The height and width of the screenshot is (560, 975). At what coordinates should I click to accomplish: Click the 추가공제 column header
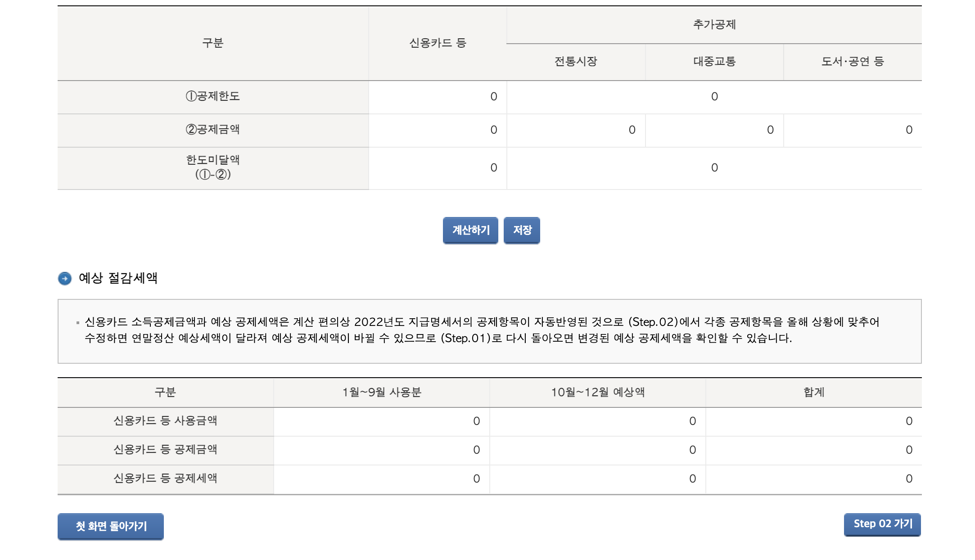[x=713, y=25]
